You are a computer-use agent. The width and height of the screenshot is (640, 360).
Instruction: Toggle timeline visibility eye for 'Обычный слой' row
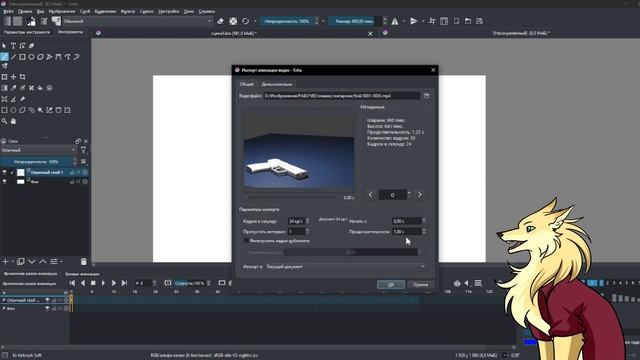[47, 300]
